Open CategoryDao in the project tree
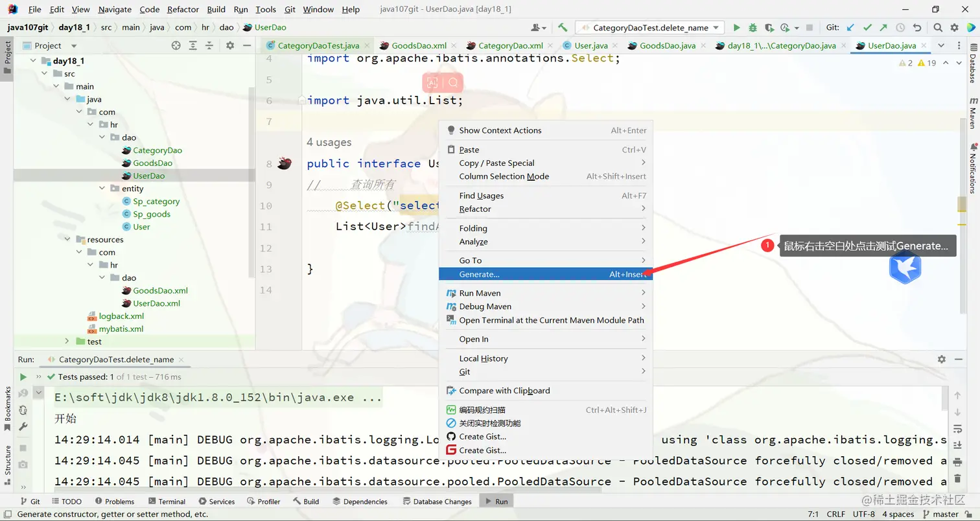The height and width of the screenshot is (521, 980). 157,150
